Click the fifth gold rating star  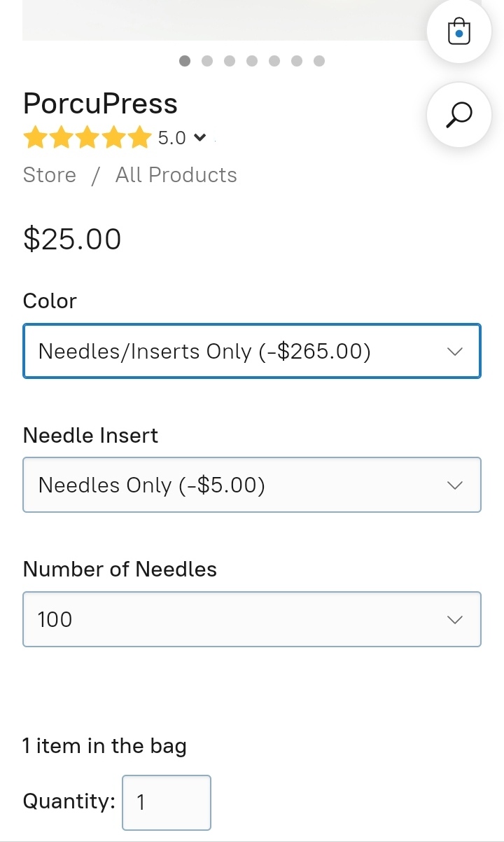(x=139, y=138)
